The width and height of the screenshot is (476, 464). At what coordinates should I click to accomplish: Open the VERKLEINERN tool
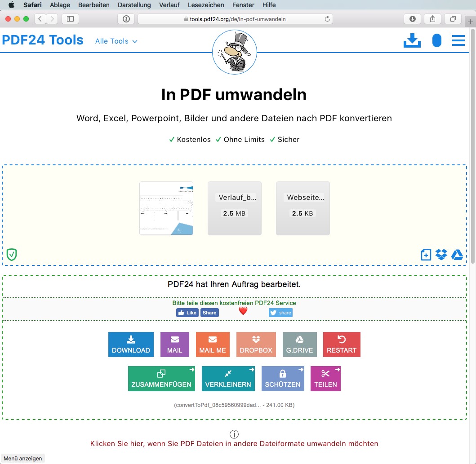tap(228, 379)
